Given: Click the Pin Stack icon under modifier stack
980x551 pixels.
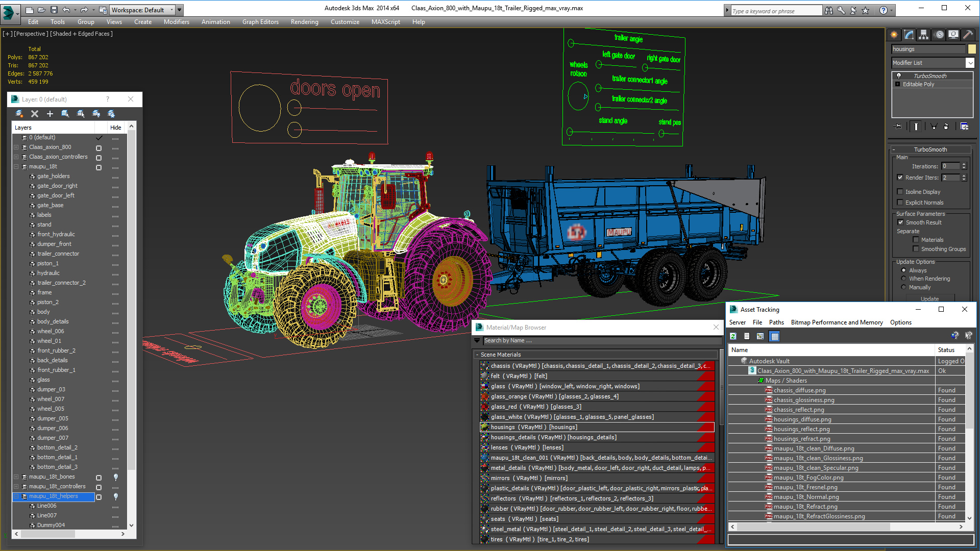Looking at the screenshot, I should point(898,127).
